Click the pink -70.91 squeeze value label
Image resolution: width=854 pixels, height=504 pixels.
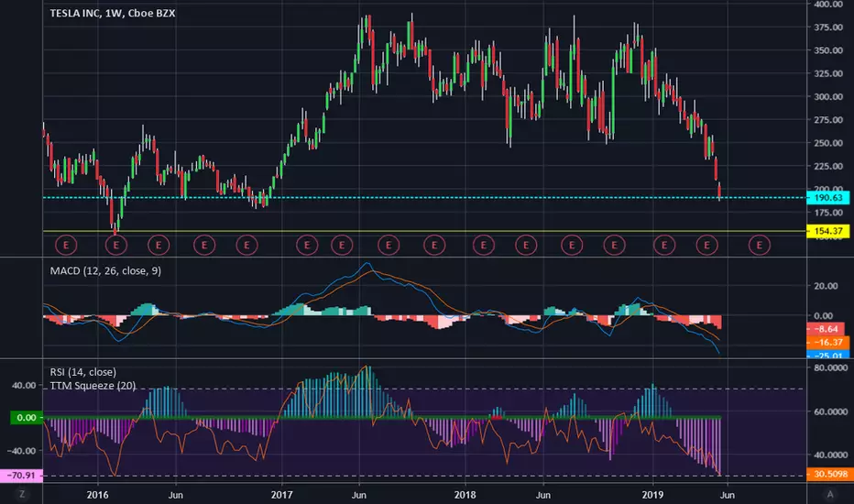tap(21, 476)
